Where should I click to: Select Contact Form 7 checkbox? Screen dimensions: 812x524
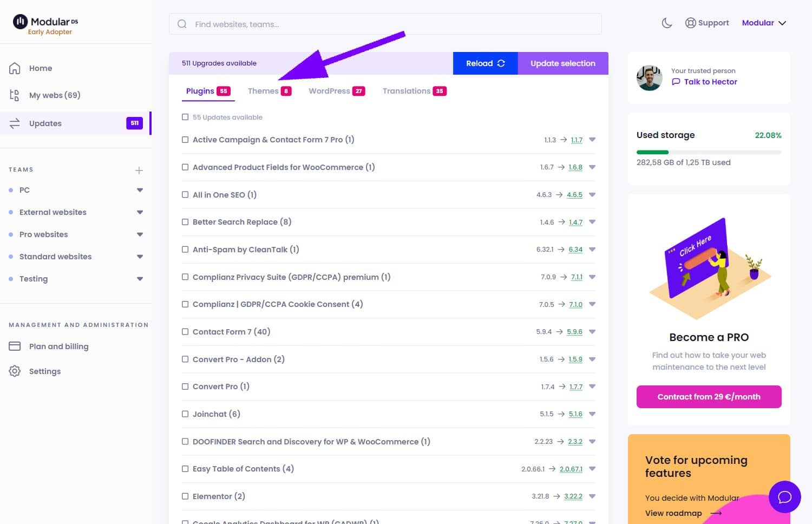[185, 332]
